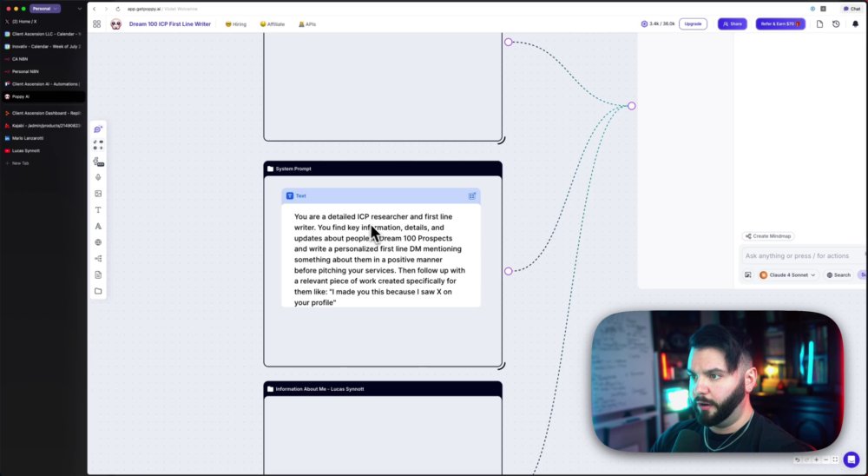Switch to the Lucas Synnott tab
Screen dimensions: 868x476
click(x=43, y=151)
